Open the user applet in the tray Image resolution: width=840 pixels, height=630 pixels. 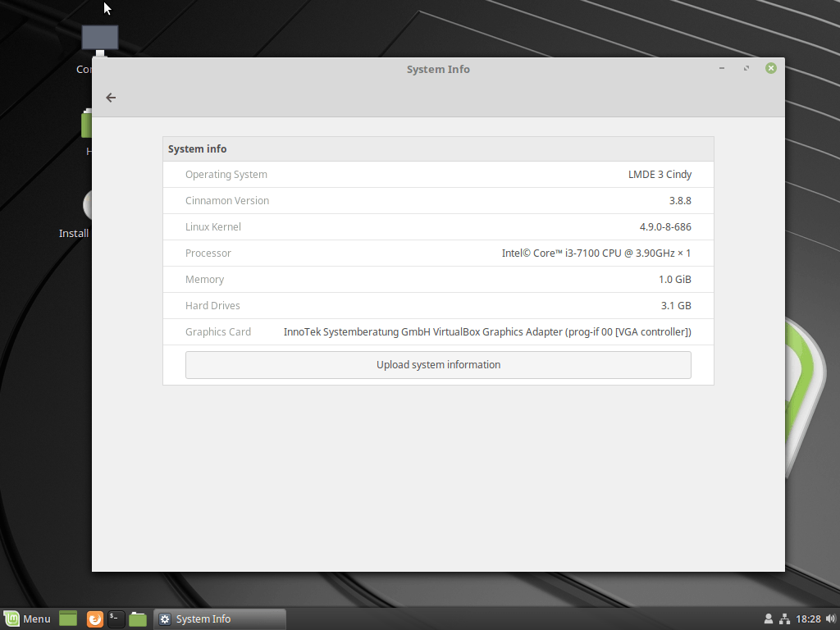click(768, 619)
